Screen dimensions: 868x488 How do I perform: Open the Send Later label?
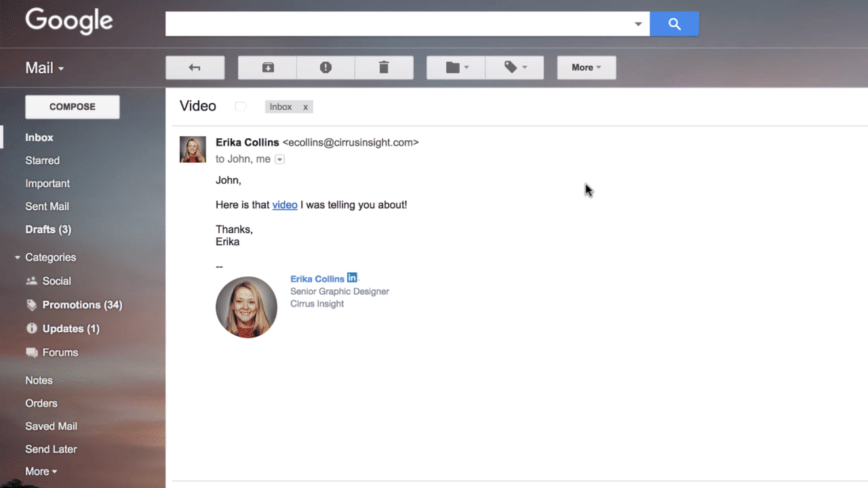[51, 449]
